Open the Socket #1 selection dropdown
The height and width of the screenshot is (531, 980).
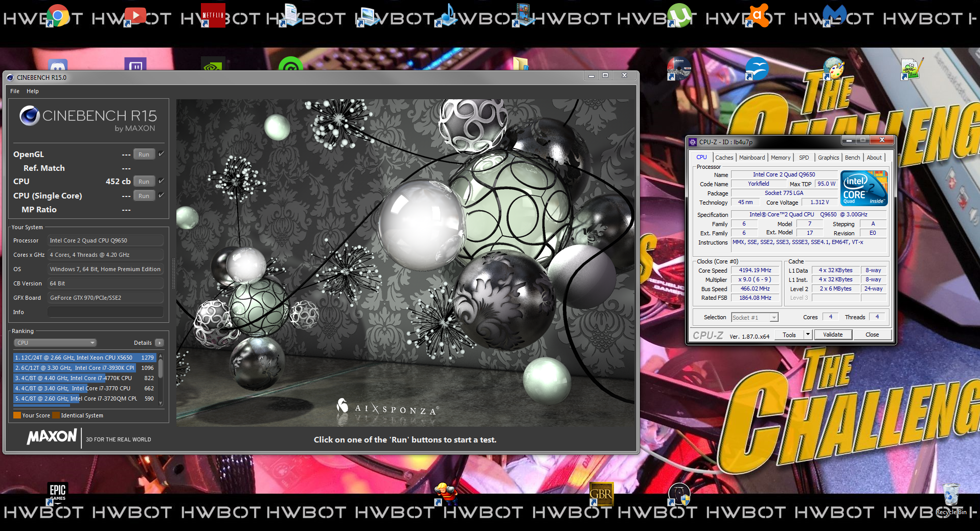click(755, 318)
